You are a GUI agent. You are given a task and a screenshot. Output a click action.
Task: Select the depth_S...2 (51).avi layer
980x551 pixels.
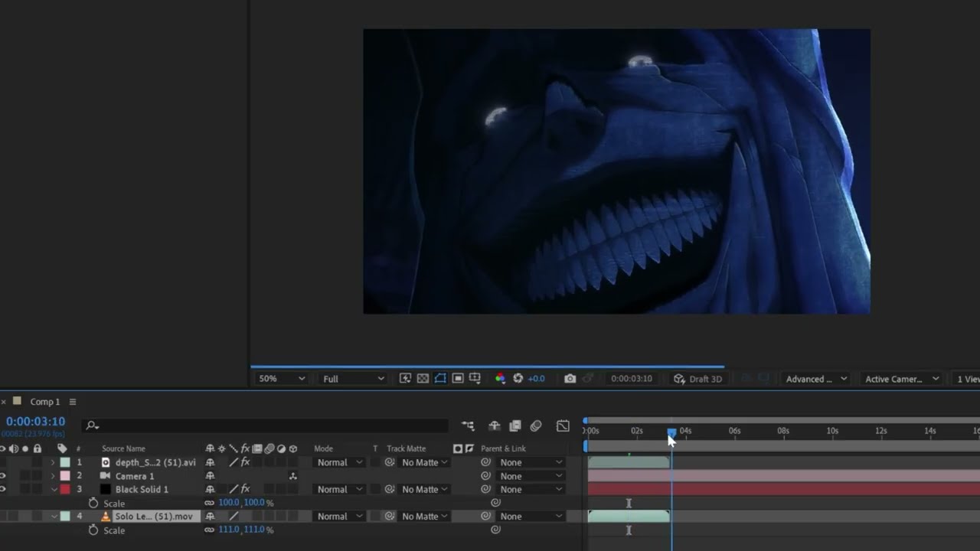coord(155,463)
